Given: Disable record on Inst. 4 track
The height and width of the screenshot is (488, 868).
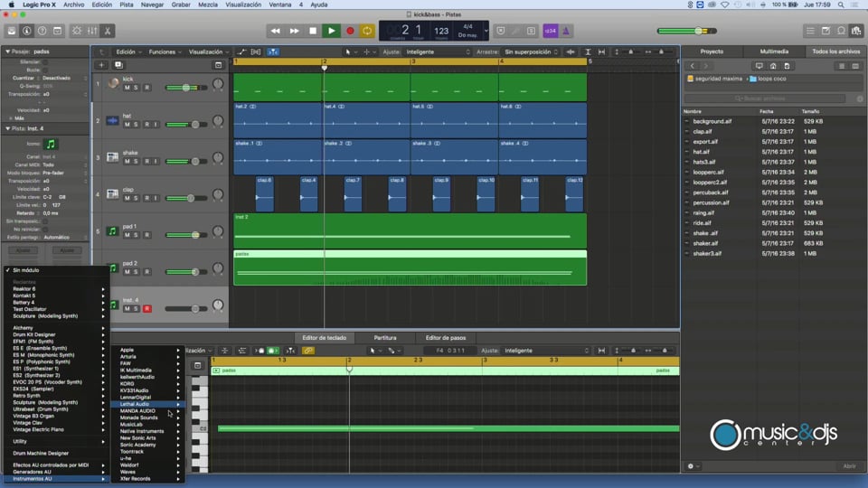Looking at the screenshot, I should (146, 309).
